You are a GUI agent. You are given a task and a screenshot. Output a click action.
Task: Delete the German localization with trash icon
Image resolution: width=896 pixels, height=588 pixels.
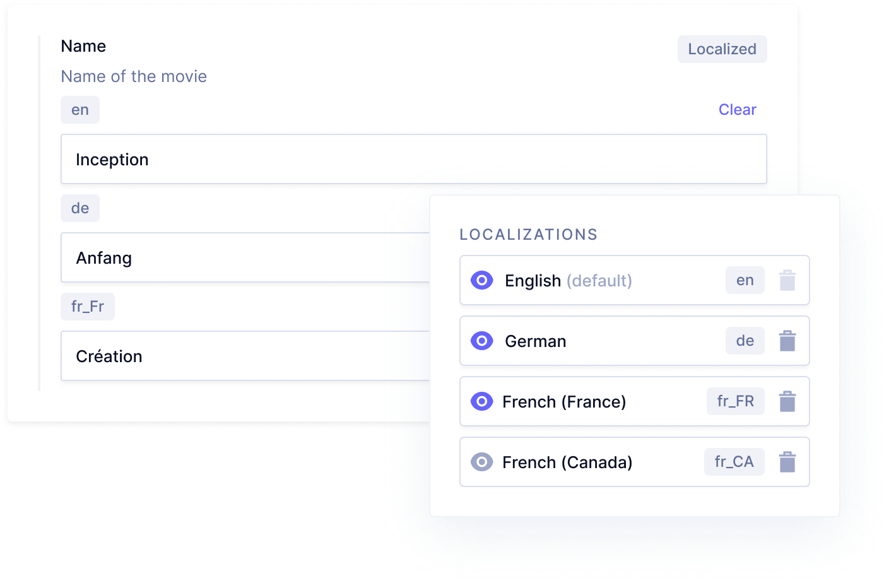(787, 341)
